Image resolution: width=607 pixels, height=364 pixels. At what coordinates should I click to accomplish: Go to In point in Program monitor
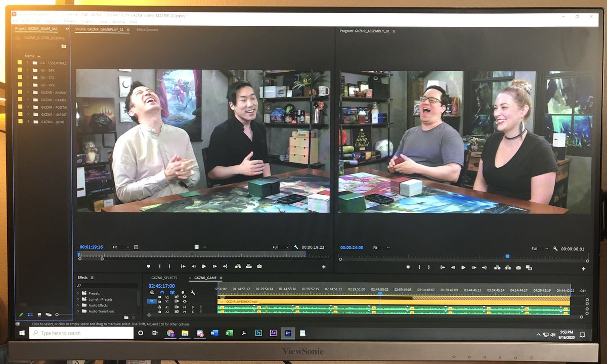click(443, 267)
